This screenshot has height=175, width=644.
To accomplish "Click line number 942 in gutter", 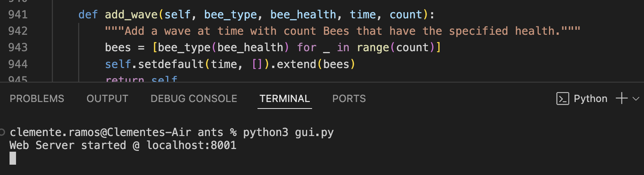I will click(x=18, y=31).
